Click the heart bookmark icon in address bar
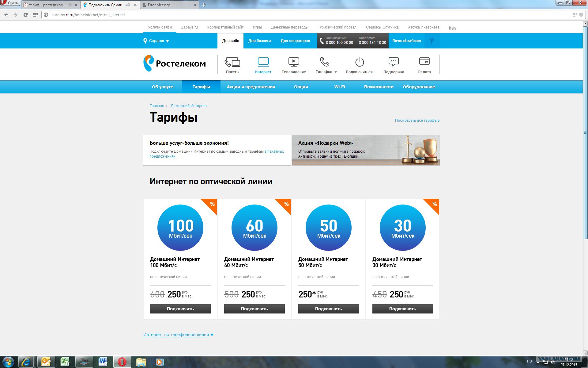This screenshot has width=588, height=368. tap(581, 15)
